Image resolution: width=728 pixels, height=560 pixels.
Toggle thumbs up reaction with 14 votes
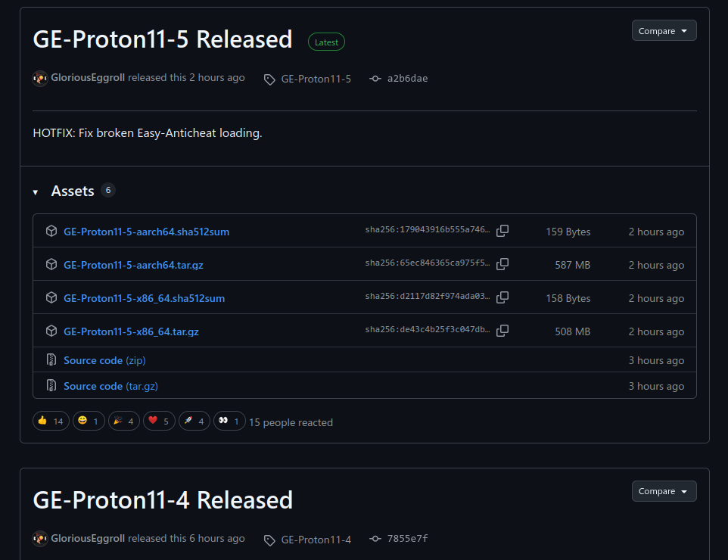(x=51, y=422)
